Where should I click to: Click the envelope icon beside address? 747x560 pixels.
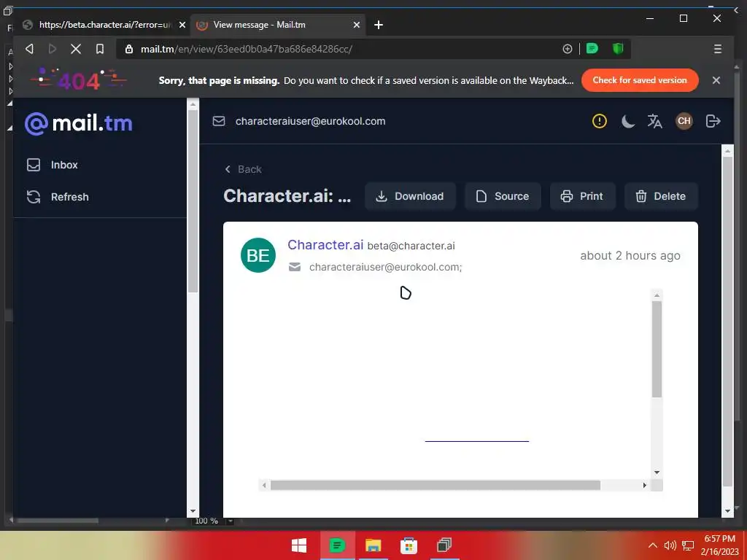pyautogui.click(x=219, y=121)
